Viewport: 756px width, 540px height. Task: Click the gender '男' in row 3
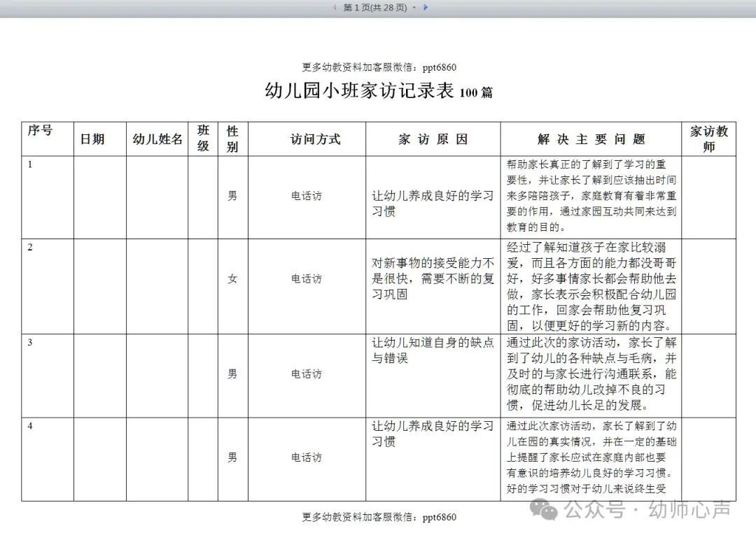(232, 374)
